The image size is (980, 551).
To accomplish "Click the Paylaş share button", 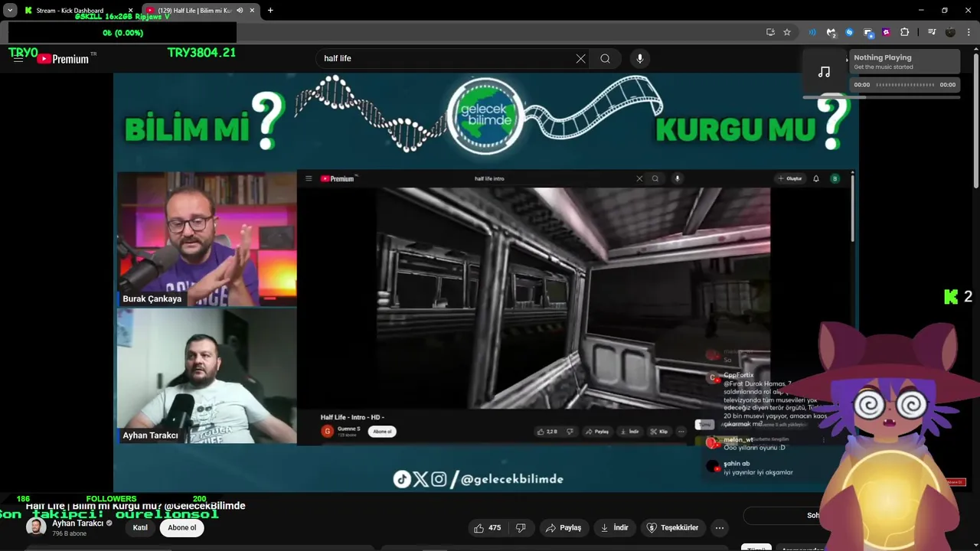I will [563, 527].
